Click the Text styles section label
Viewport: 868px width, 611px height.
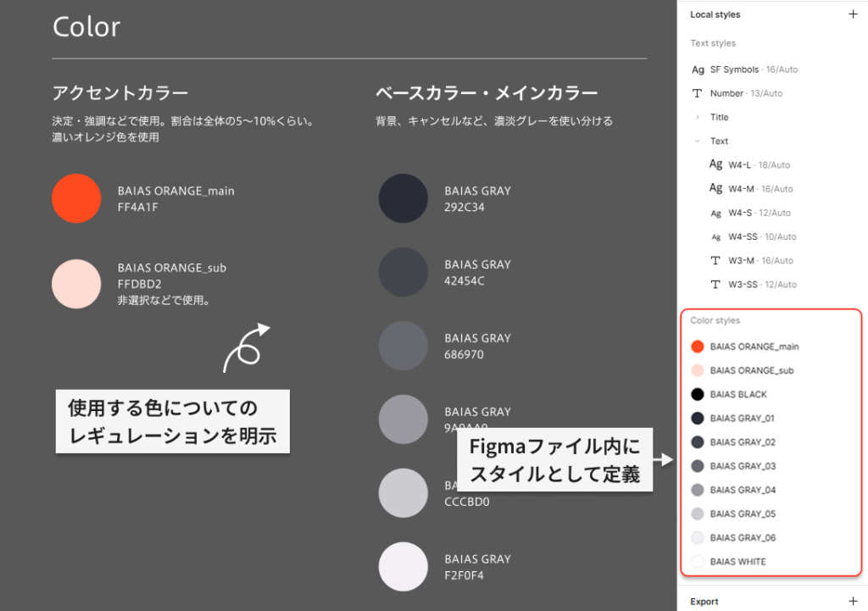click(x=713, y=43)
